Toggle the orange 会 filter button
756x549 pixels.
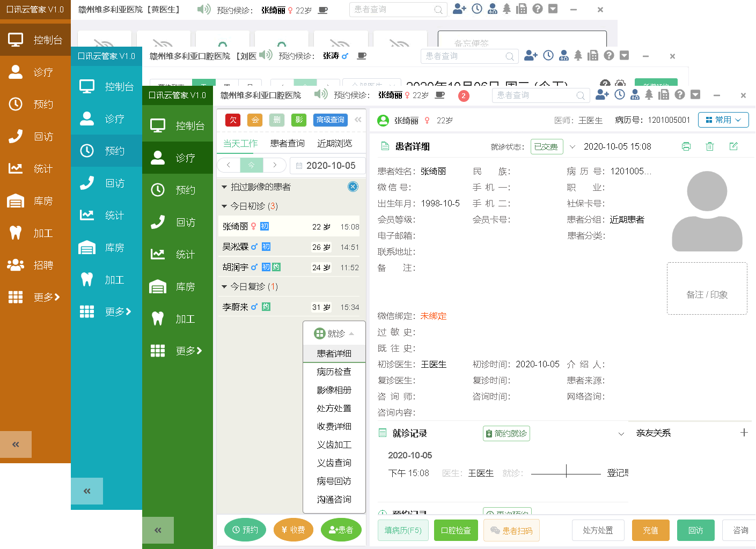(x=255, y=120)
